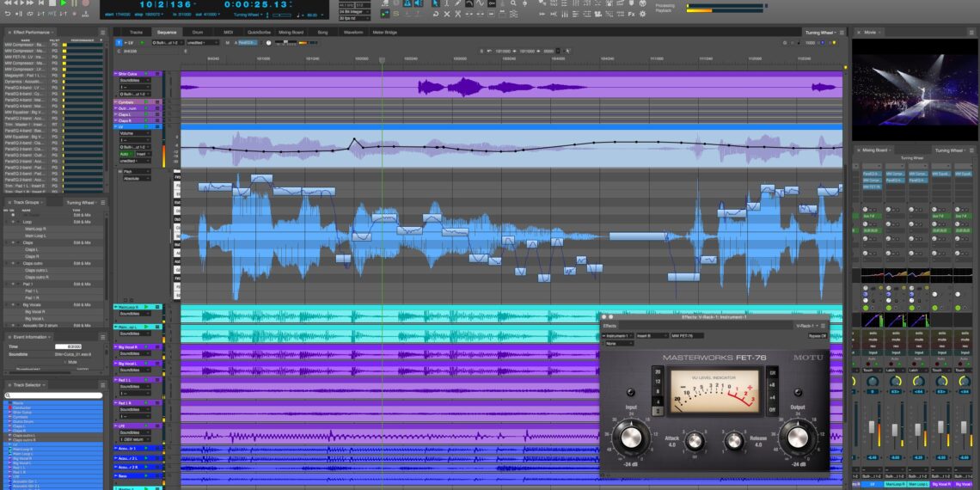The width and height of the screenshot is (980, 490).
Task: Open the Fx effects shortcut icon
Action: point(632,14)
